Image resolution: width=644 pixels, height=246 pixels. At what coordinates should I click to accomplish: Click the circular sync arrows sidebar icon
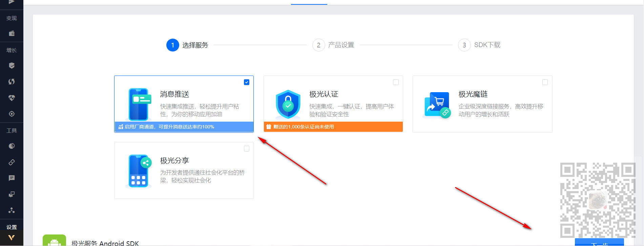[x=12, y=82]
